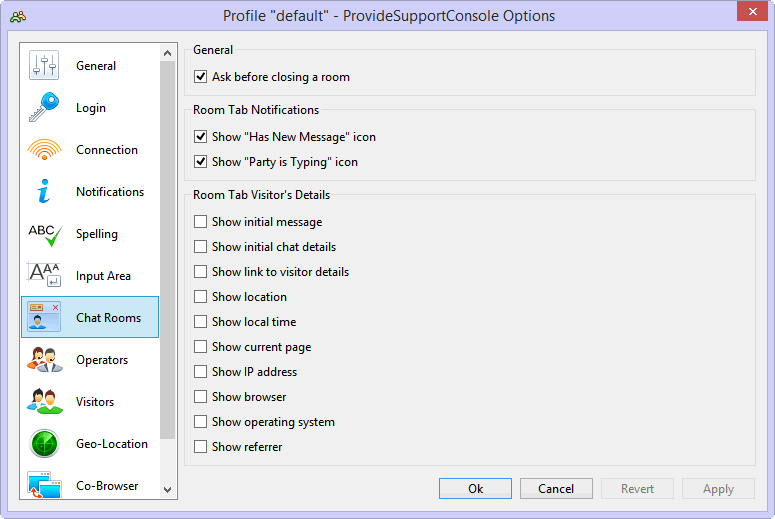Viewport: 775px width, 519px height.
Task: Open the Geo-Location category label
Action: (x=112, y=444)
